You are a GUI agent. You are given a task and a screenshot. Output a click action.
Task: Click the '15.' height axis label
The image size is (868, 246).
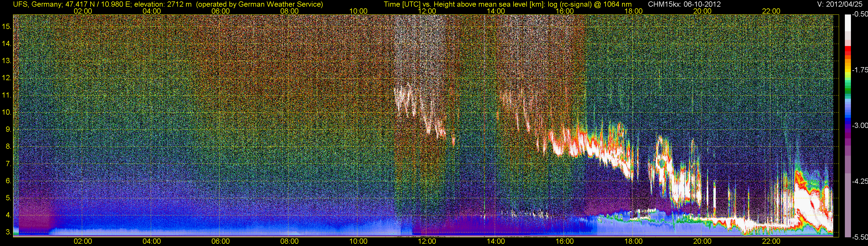7,27
